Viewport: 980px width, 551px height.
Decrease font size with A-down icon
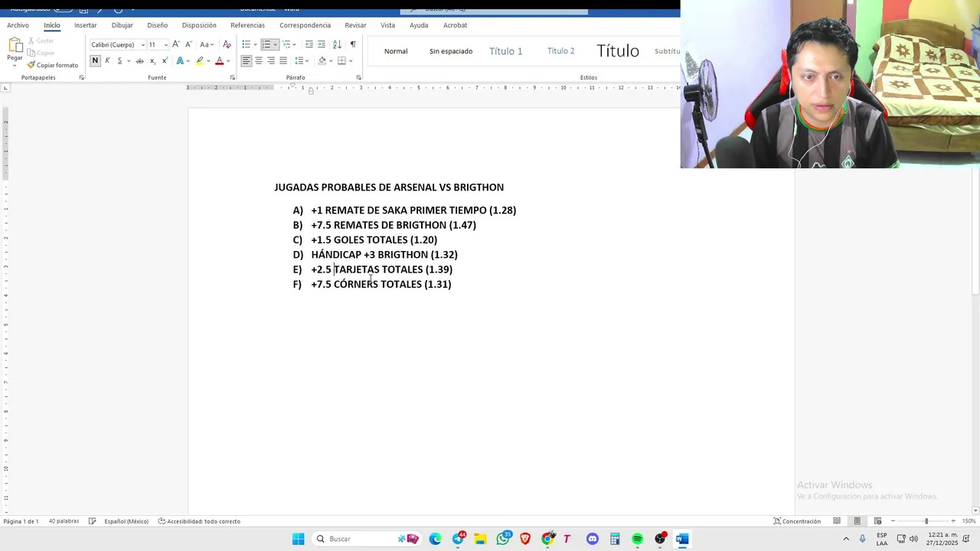point(188,44)
